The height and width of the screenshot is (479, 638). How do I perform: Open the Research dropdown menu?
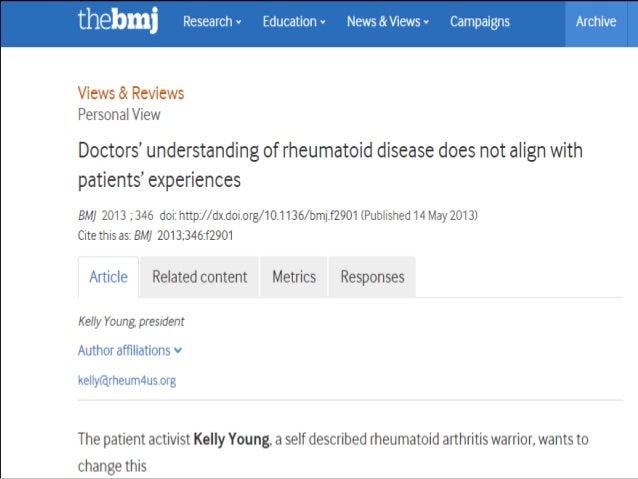(212, 22)
